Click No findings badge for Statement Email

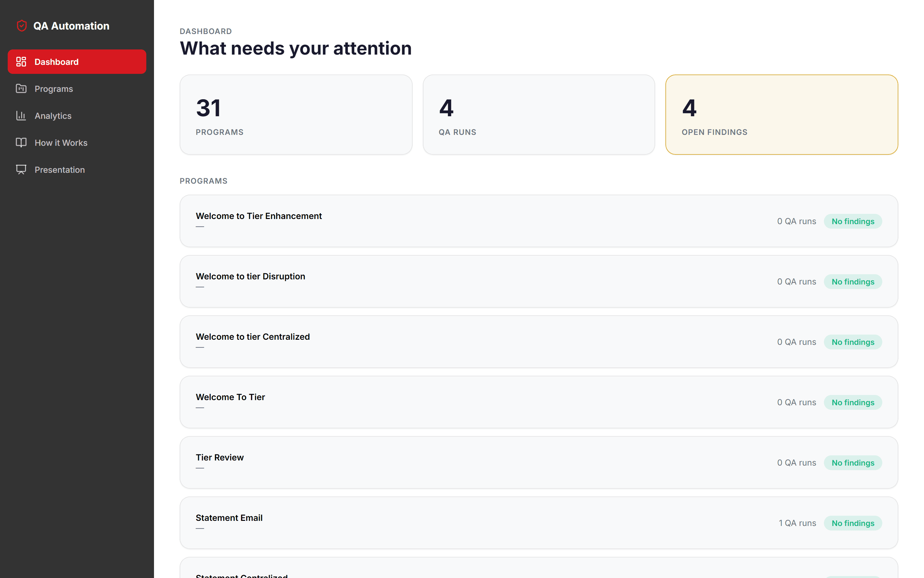[x=852, y=523]
